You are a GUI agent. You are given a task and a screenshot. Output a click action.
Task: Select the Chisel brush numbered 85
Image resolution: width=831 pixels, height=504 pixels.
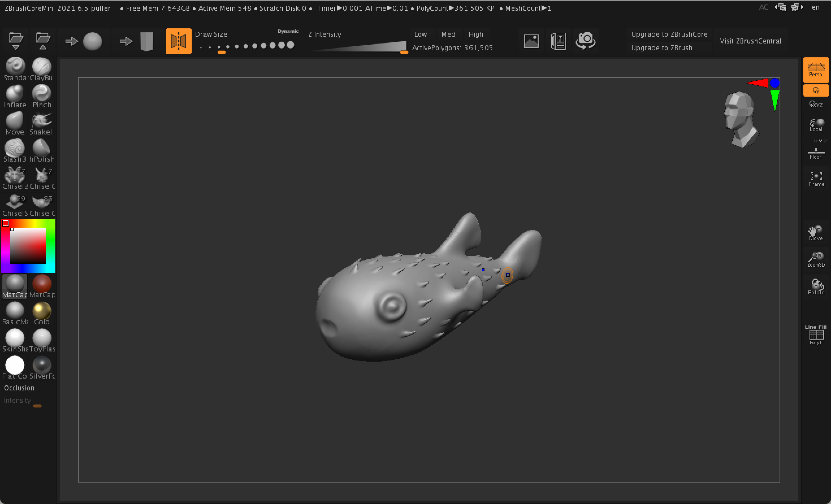[42, 205]
